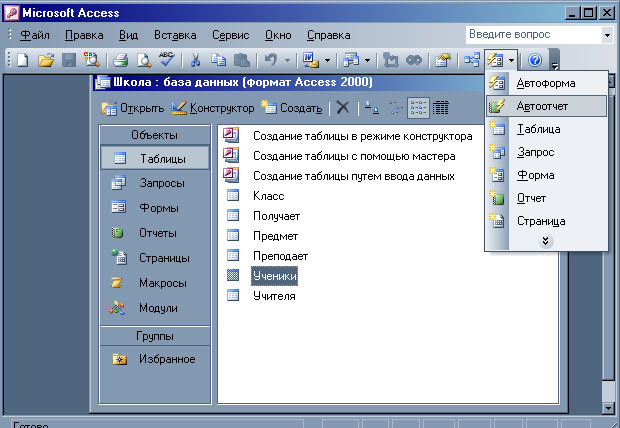The image size is (620, 428).
Task: Run the ABC spelling check icon
Action: click(x=166, y=60)
